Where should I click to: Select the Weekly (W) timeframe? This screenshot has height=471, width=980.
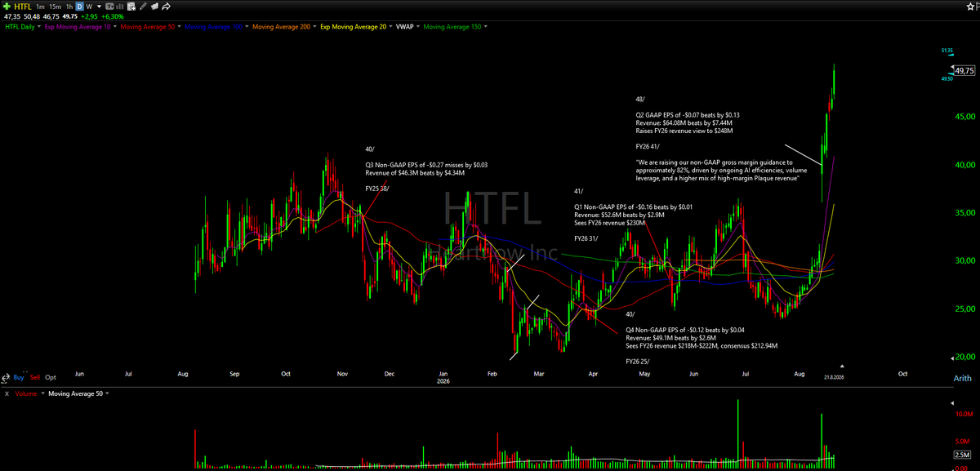[x=89, y=7]
